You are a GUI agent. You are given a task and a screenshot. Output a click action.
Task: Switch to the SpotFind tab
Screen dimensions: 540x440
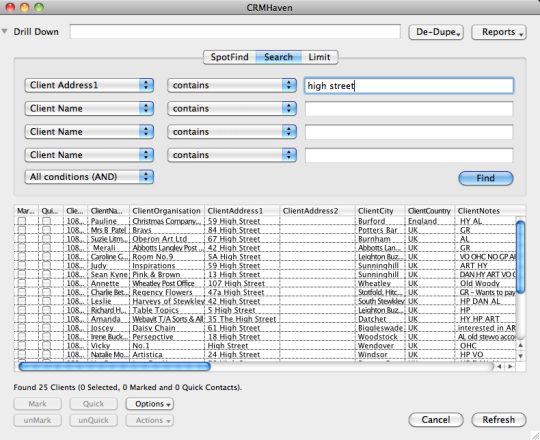pyautogui.click(x=229, y=57)
